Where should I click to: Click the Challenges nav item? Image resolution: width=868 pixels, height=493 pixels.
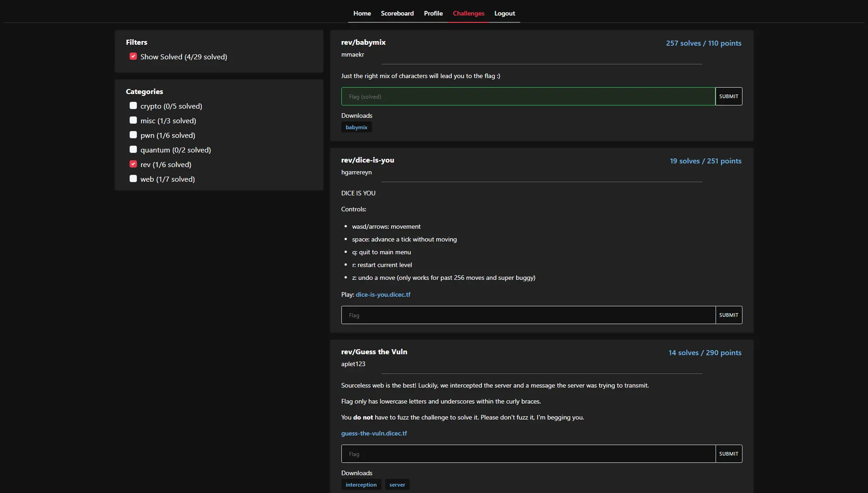(468, 14)
